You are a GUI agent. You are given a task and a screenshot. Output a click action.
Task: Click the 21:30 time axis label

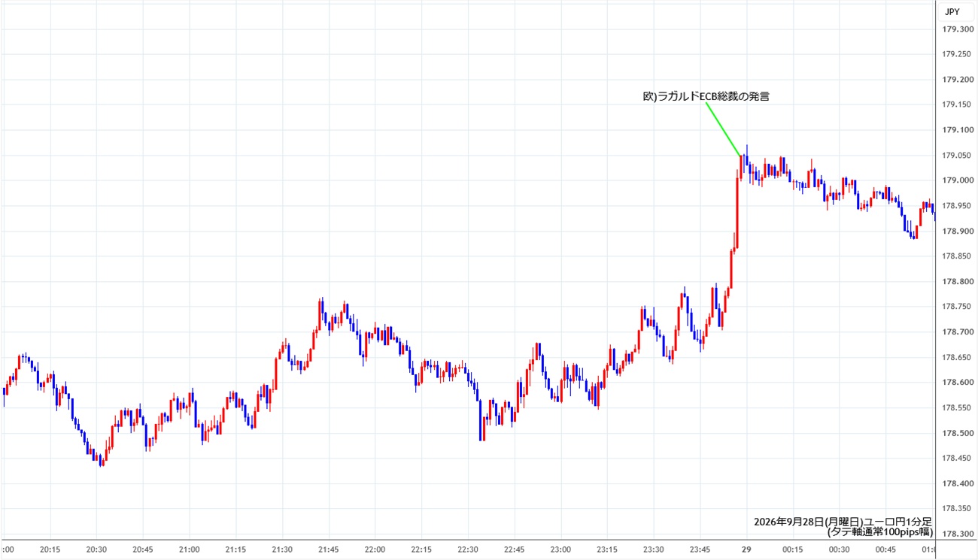[x=282, y=550]
